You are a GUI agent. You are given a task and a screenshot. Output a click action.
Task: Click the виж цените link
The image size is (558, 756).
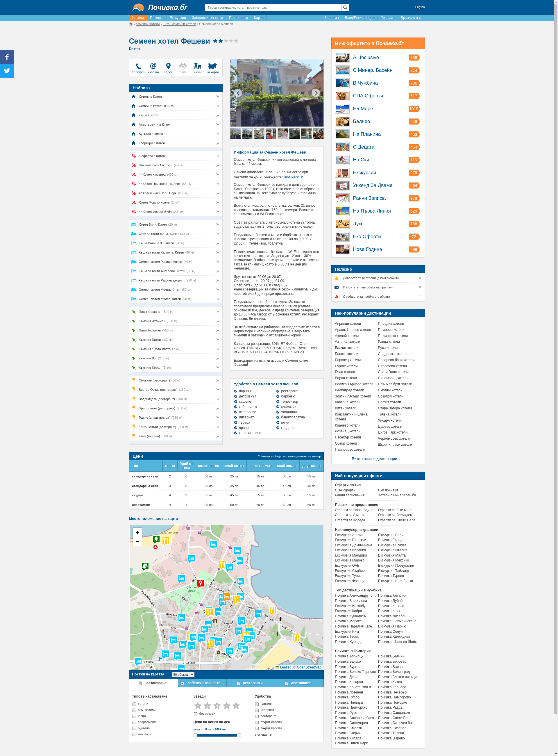(x=293, y=176)
